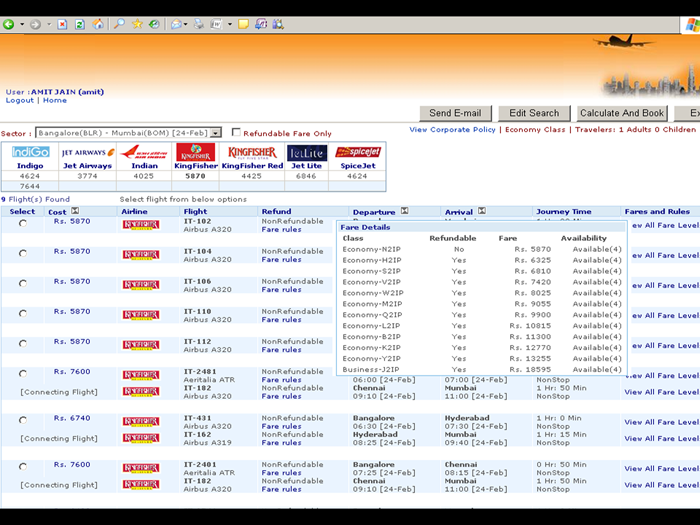Screen dimensions: 700x525
Task: Open Fare rules link for flight IT-106
Action: [x=281, y=290]
